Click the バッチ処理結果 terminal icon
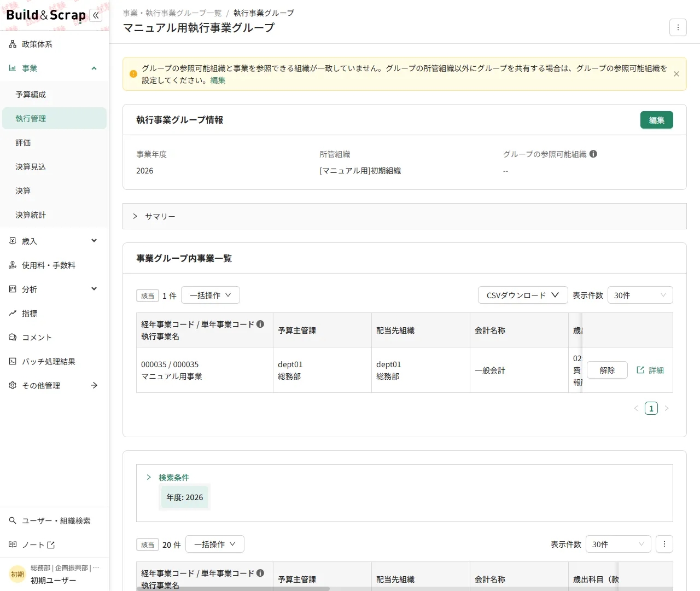The width and height of the screenshot is (700, 591). pyautogui.click(x=13, y=361)
